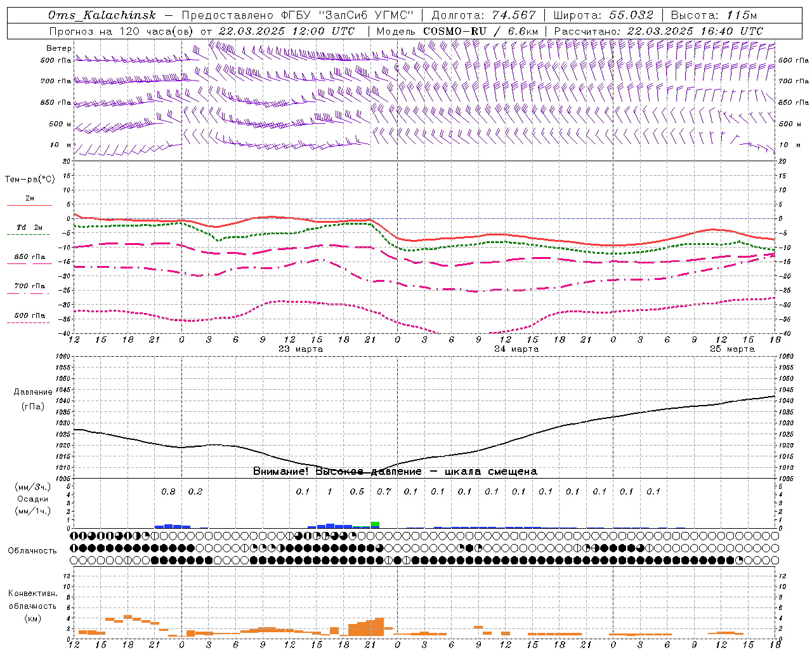Click the "24 марта" date label
This screenshot has width=812, height=650.
(516, 349)
